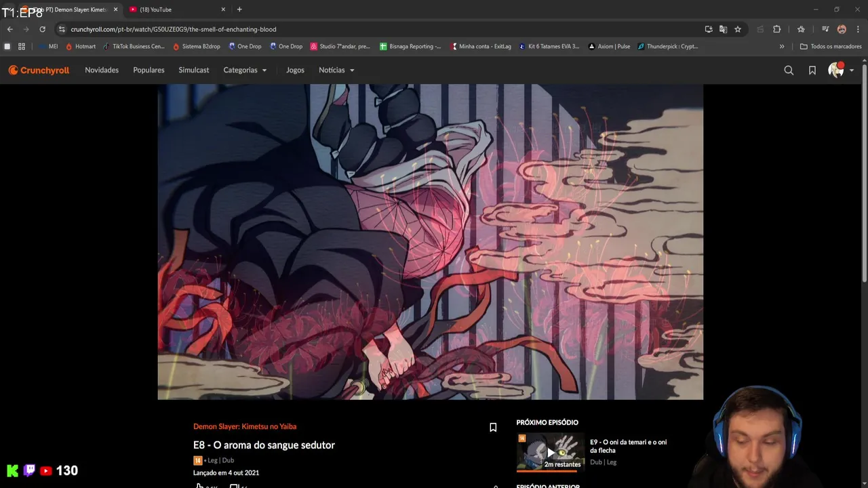Open the Novidades menu item

coord(102,70)
